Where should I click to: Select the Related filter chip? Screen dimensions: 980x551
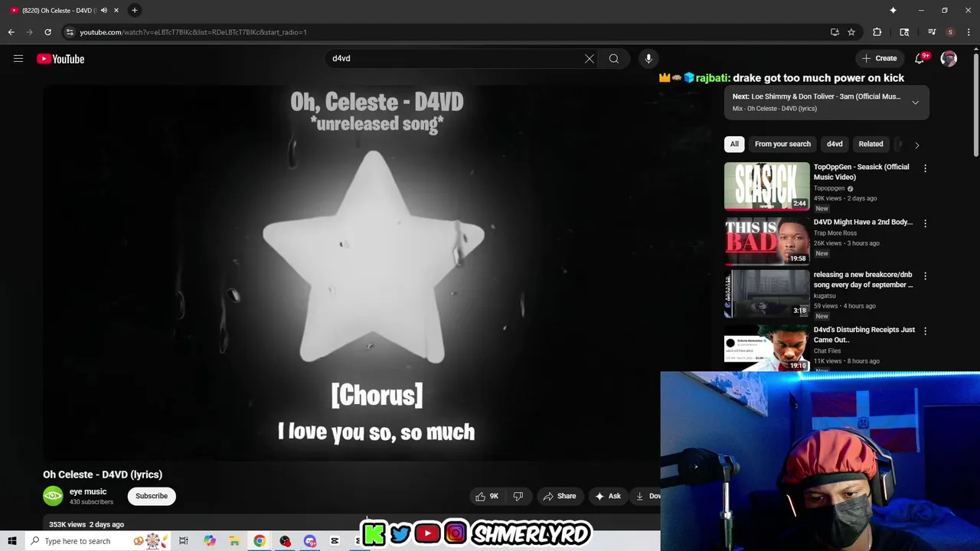point(871,144)
